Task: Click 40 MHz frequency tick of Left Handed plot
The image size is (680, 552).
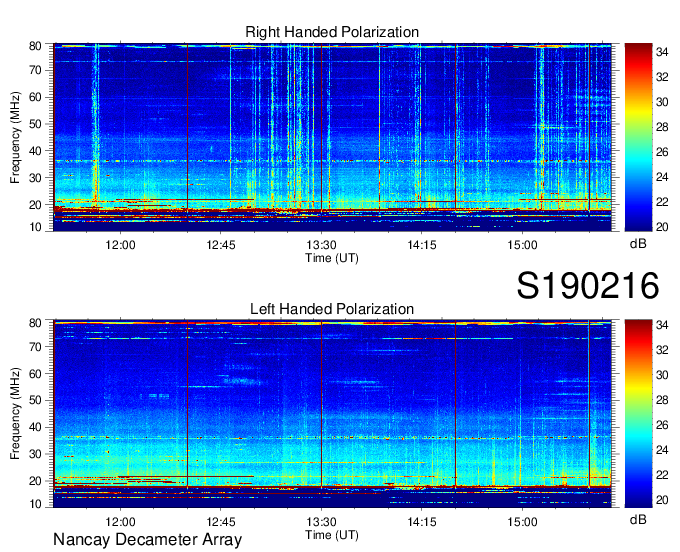Action: pos(35,428)
